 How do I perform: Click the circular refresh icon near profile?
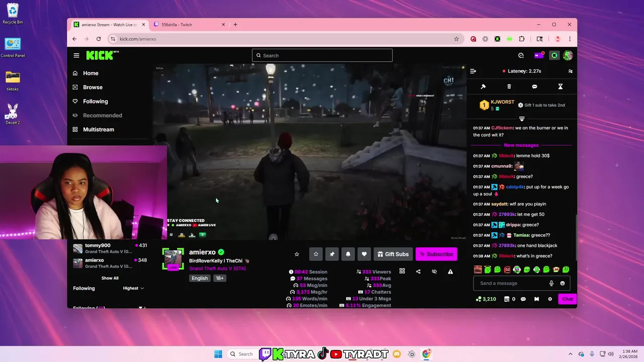[521, 55]
